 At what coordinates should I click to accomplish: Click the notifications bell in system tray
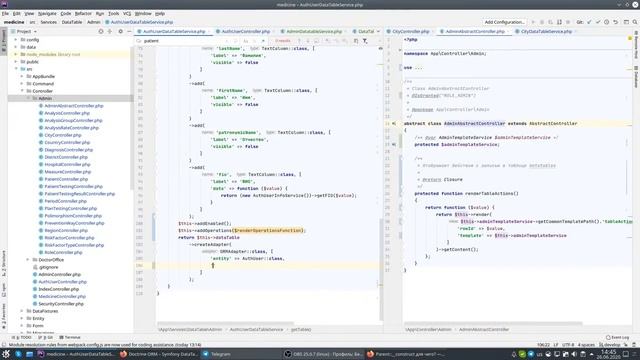click(x=514, y=354)
